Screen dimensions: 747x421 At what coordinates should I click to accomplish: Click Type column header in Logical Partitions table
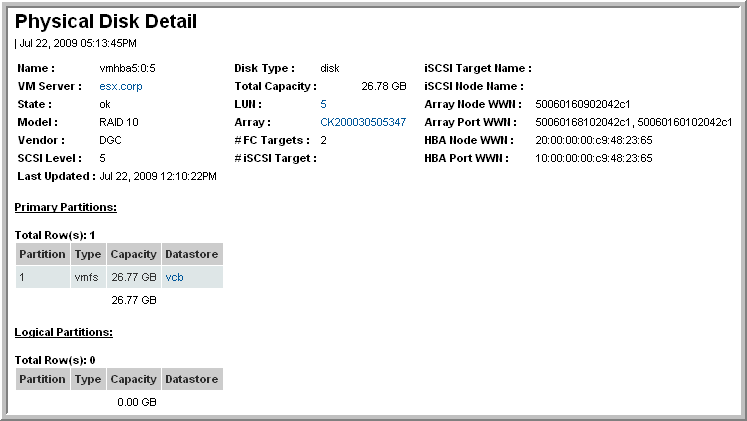coord(88,379)
